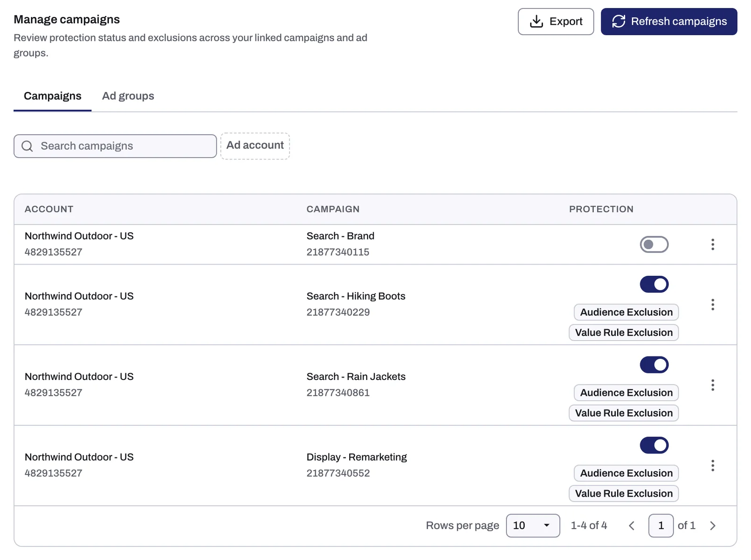
Task: Select campaign ID 21877340861
Action: click(338, 393)
